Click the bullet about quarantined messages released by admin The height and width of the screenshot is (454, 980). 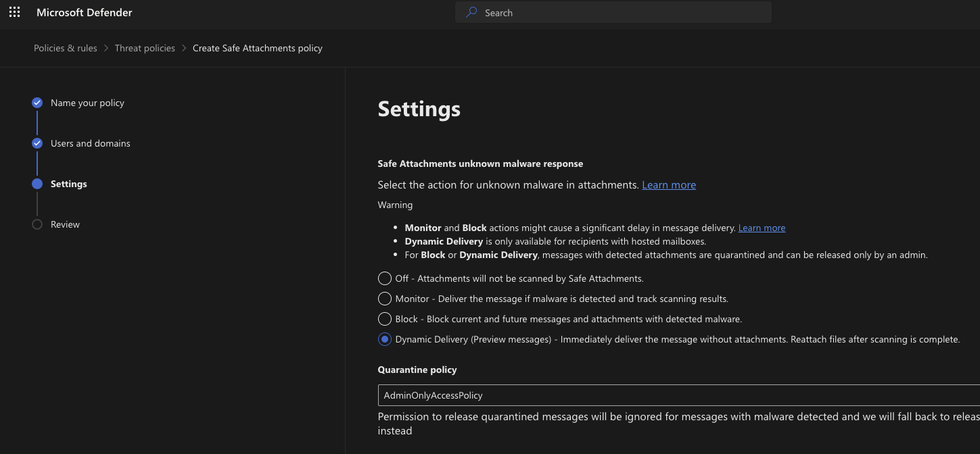(666, 255)
